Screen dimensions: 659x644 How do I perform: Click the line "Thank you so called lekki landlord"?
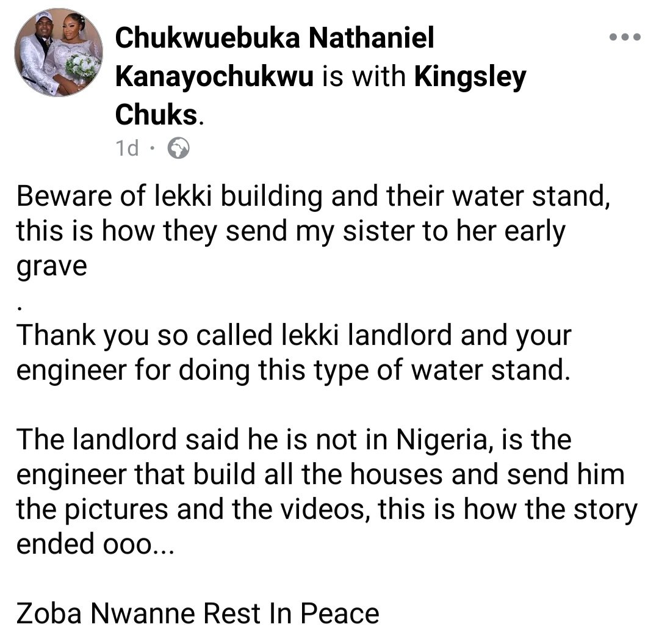(x=293, y=336)
